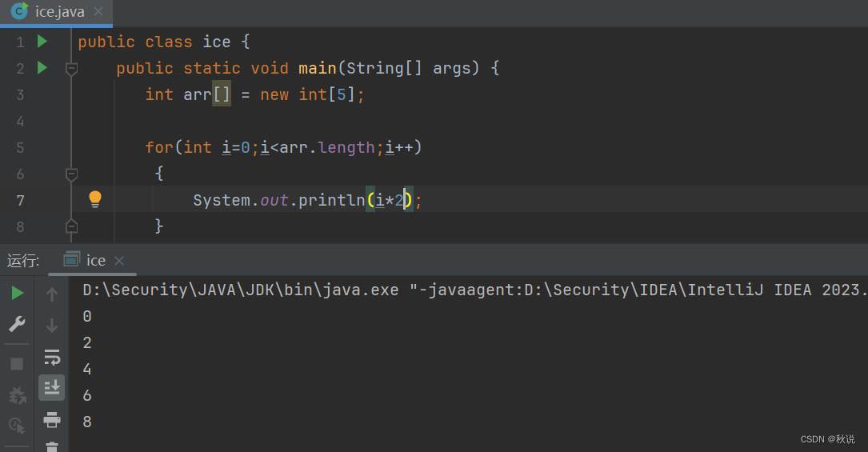The height and width of the screenshot is (452, 868).
Task: Click the 'println' method call
Action: click(x=331, y=200)
